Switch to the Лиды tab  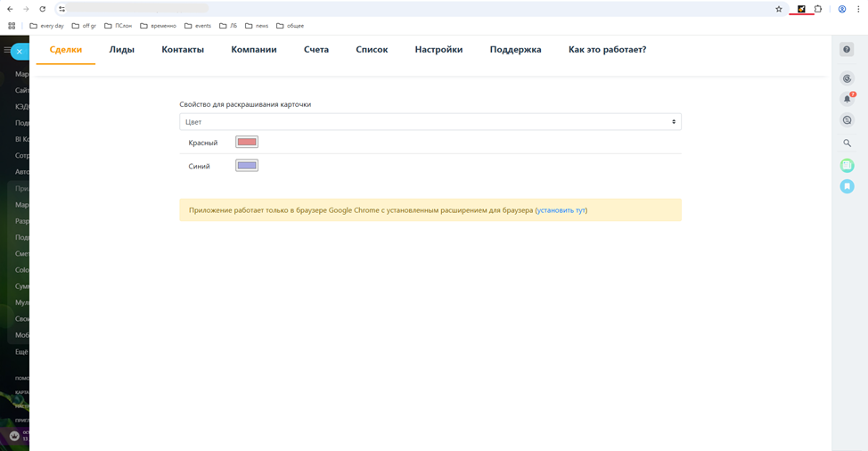coord(122,50)
